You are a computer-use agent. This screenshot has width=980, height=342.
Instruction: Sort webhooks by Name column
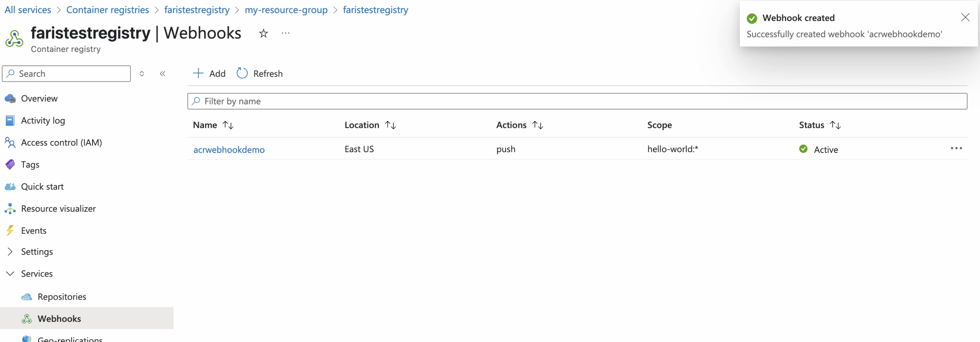[x=228, y=125]
